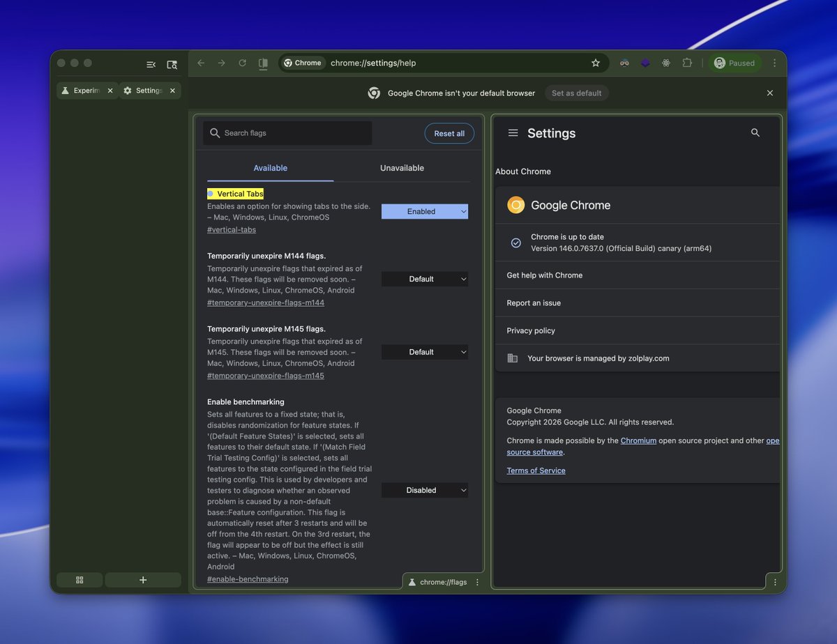Open the Enable benchmarking Disabled dropdown
This screenshot has height=644, width=837.
425,490
